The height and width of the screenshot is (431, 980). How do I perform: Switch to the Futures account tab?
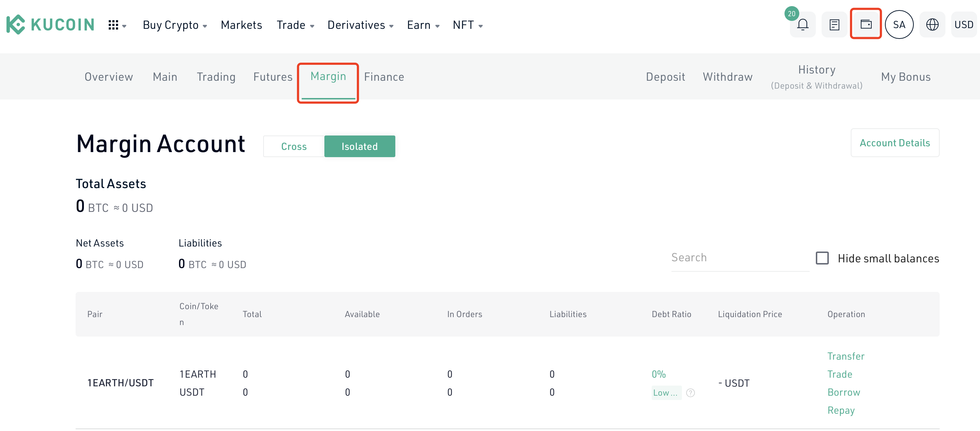(x=273, y=77)
